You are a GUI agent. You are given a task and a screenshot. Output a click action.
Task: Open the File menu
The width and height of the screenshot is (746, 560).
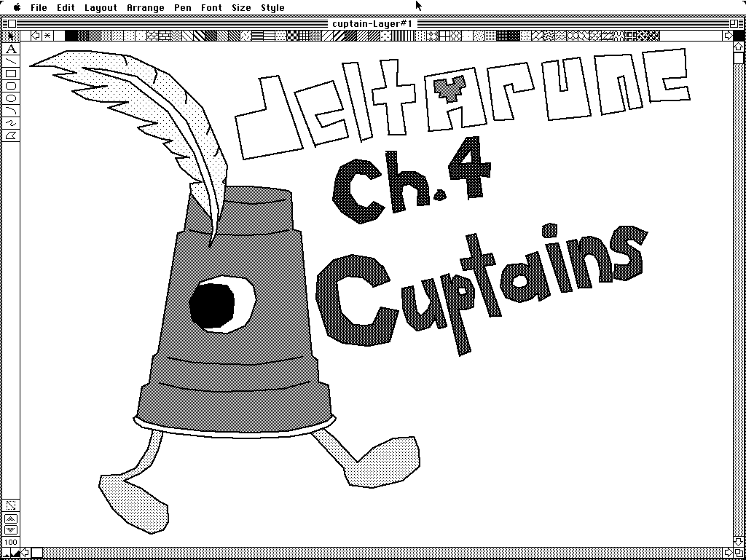coord(39,7)
